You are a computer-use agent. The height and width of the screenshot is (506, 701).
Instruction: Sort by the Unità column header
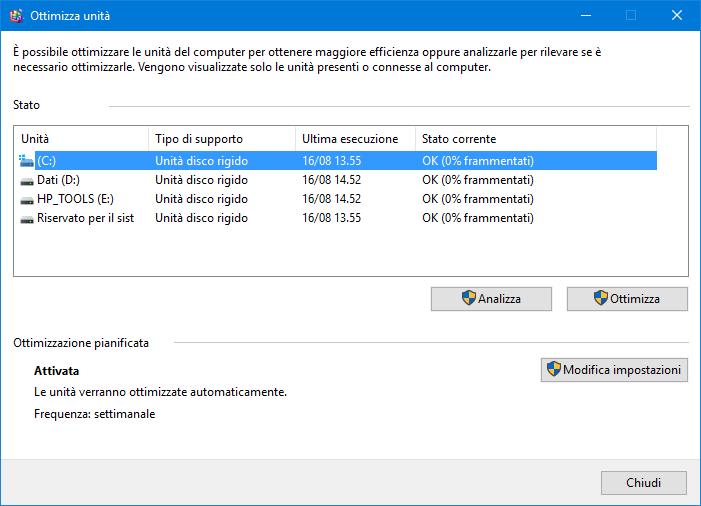point(81,139)
